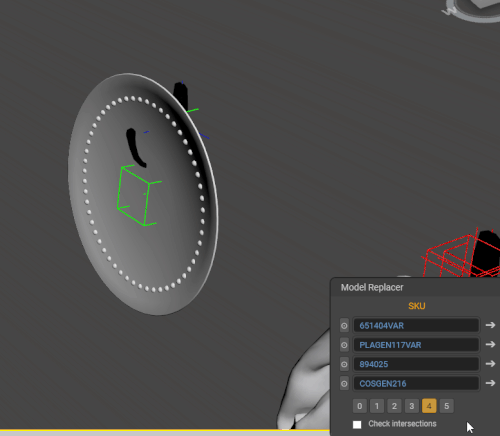
Task: Click the 894025 SKU field
Action: click(x=416, y=364)
